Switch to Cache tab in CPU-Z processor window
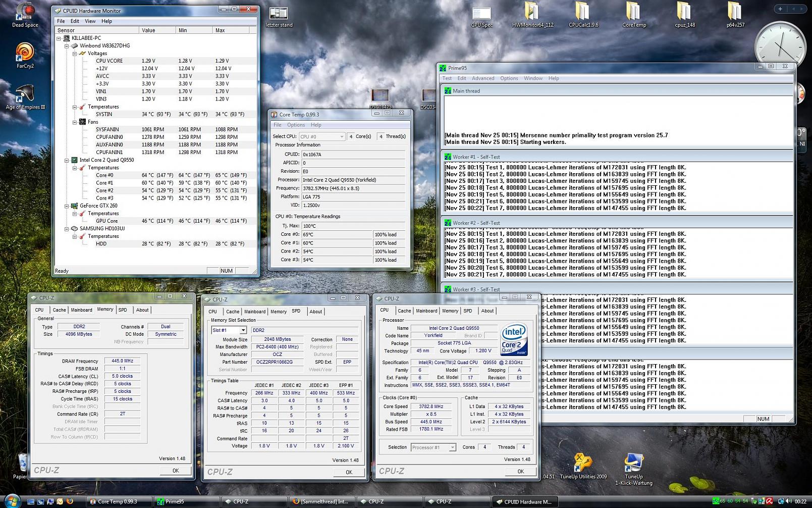The width and height of the screenshot is (812, 508). (404, 311)
